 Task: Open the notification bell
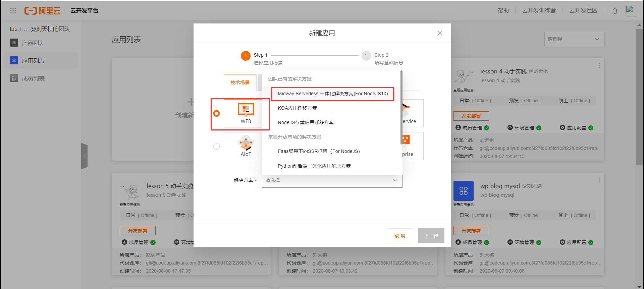(614, 11)
